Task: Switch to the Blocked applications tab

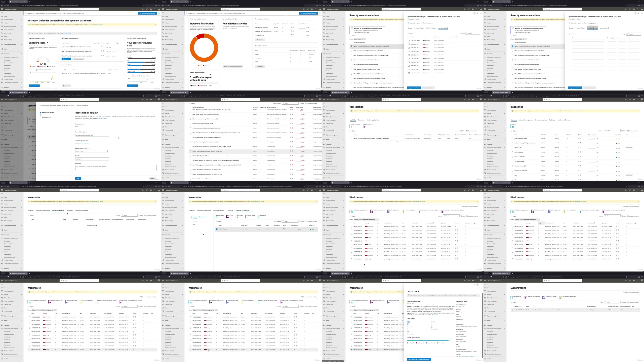Action: 373,120
